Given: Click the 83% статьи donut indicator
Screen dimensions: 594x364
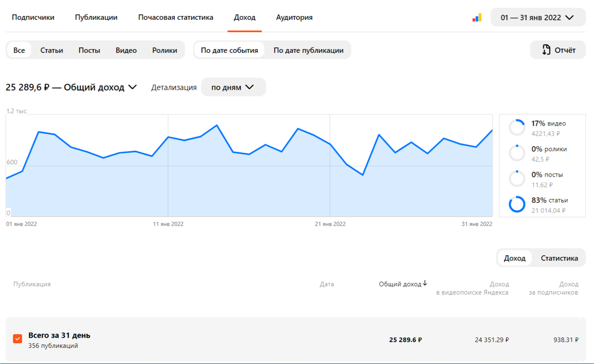Looking at the screenshot, I should click(x=517, y=204).
